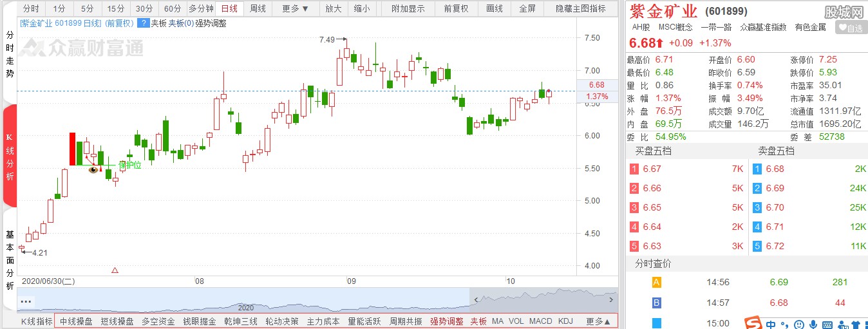Switch chart to 全屏 fullscreen
The image size is (868, 329).
click(527, 9)
